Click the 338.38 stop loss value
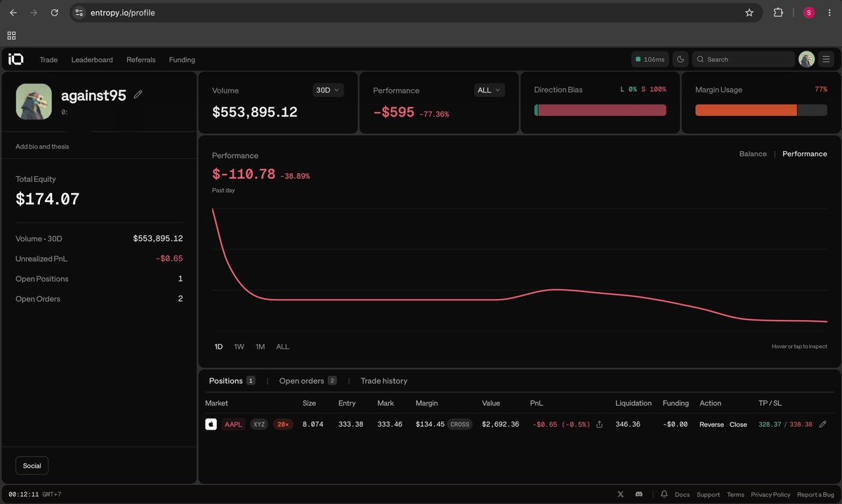This screenshot has width=842, height=504. point(801,424)
